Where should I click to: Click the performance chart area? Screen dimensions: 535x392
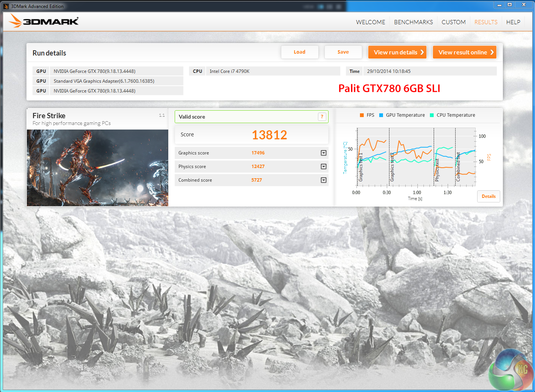416,157
